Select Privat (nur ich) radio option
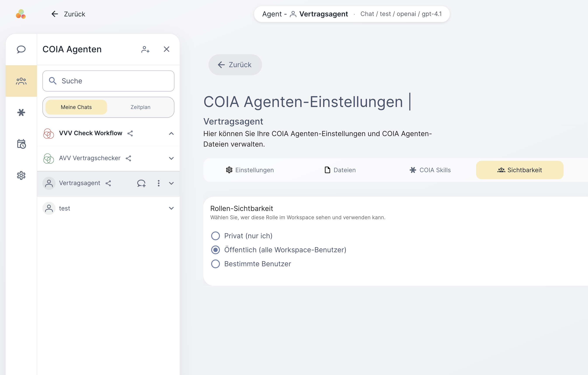The image size is (588, 375). 215,236
